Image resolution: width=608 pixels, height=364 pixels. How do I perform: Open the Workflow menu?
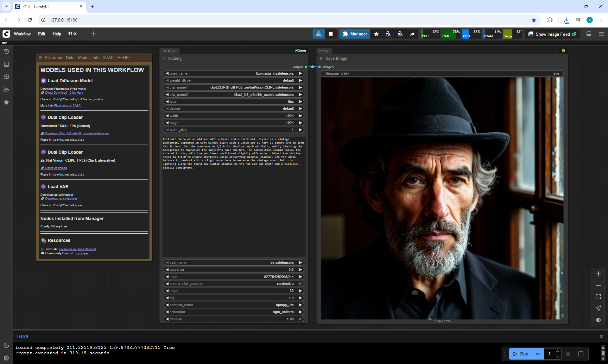(22, 34)
